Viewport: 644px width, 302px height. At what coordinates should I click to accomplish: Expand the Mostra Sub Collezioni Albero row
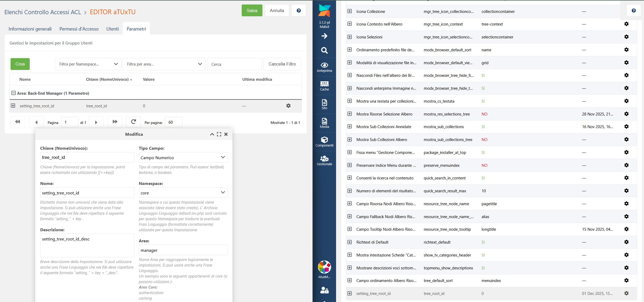(x=349, y=139)
